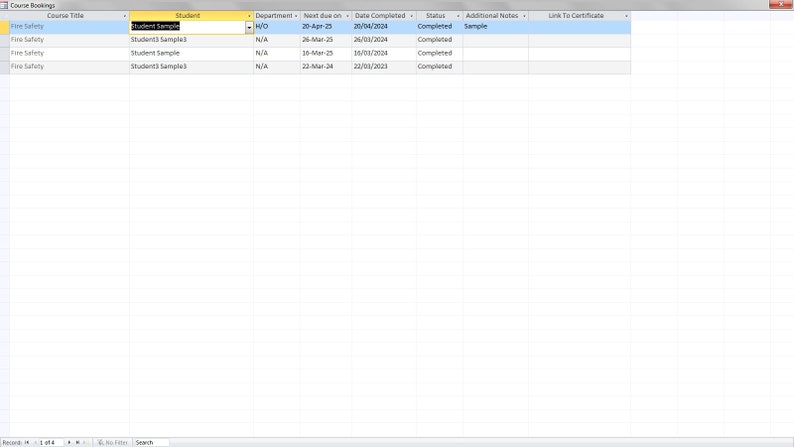Select the Date Completed column header
794x447 pixels.
(x=384, y=16)
